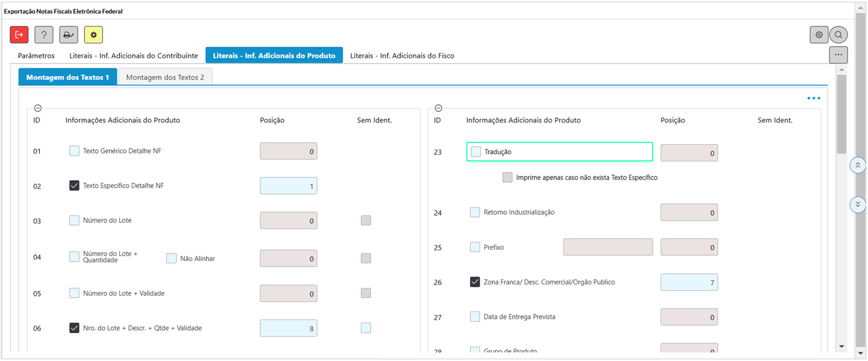Click the vertical scrollbar down arrow
The image size is (868, 361).
click(x=842, y=346)
